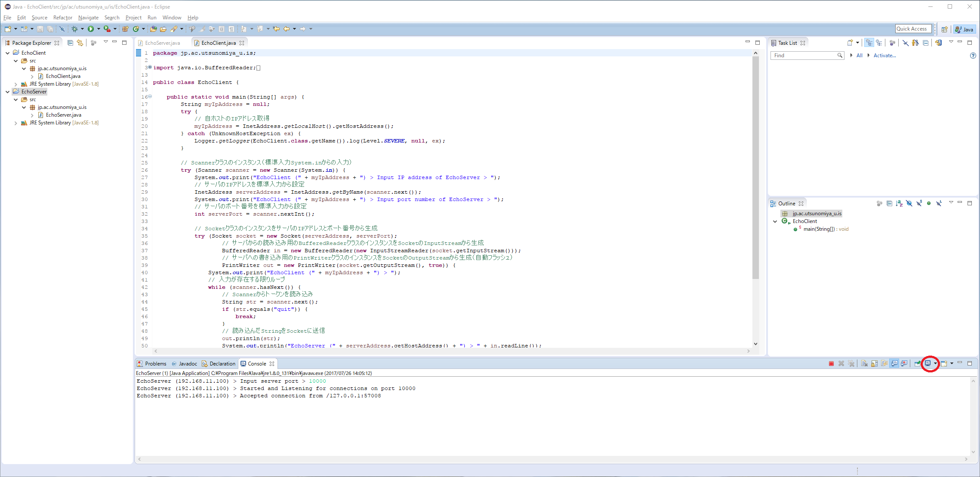Click the Open Type icon
Viewport: 980px width, 477px height.
tap(153, 29)
